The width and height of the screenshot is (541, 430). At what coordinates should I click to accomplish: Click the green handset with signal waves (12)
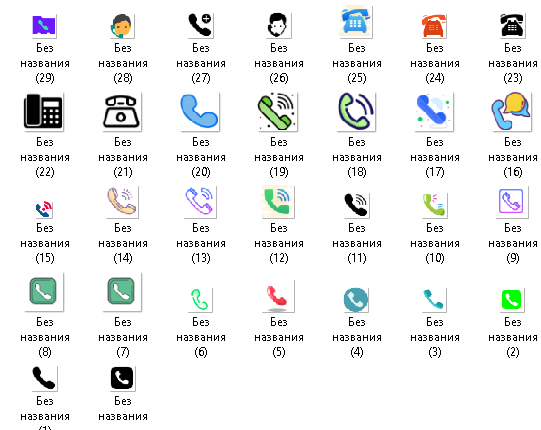click(x=278, y=202)
